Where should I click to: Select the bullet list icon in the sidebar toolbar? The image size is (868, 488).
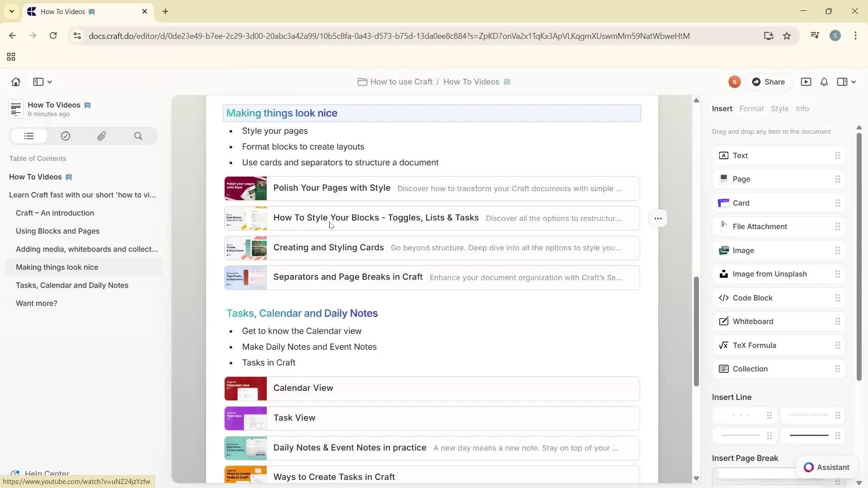28,136
